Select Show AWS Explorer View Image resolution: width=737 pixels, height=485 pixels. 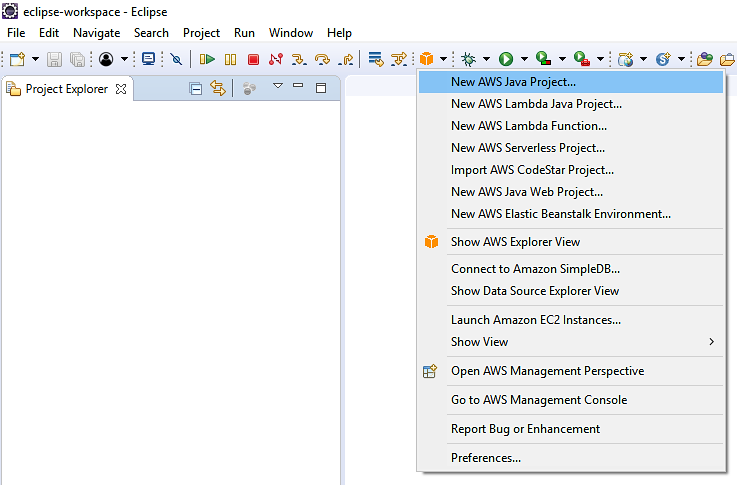pos(571,242)
